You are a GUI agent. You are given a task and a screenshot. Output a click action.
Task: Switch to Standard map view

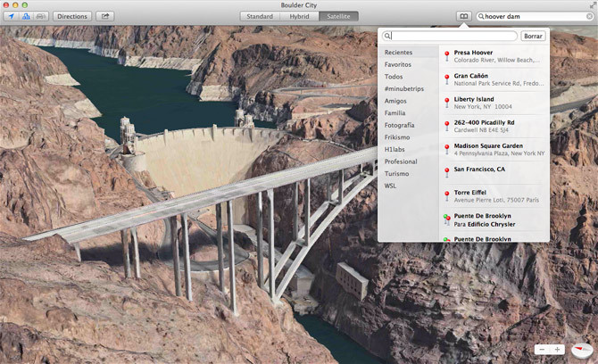(x=260, y=16)
